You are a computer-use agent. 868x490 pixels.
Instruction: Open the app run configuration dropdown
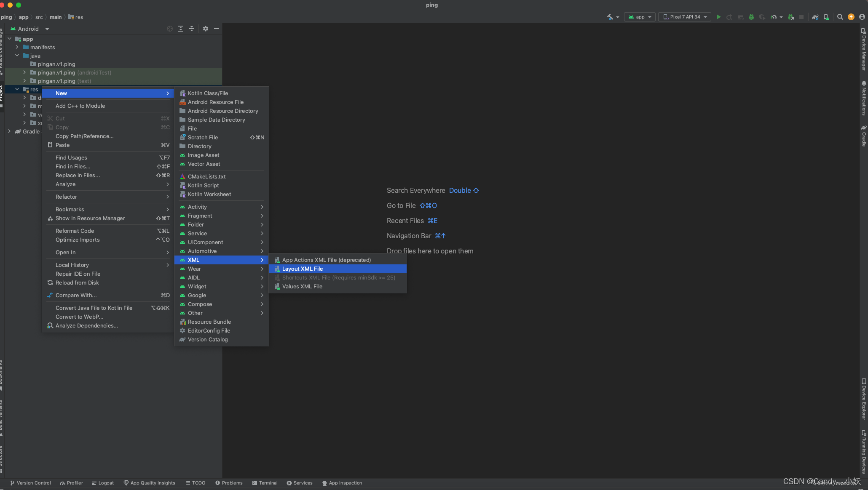pos(639,17)
